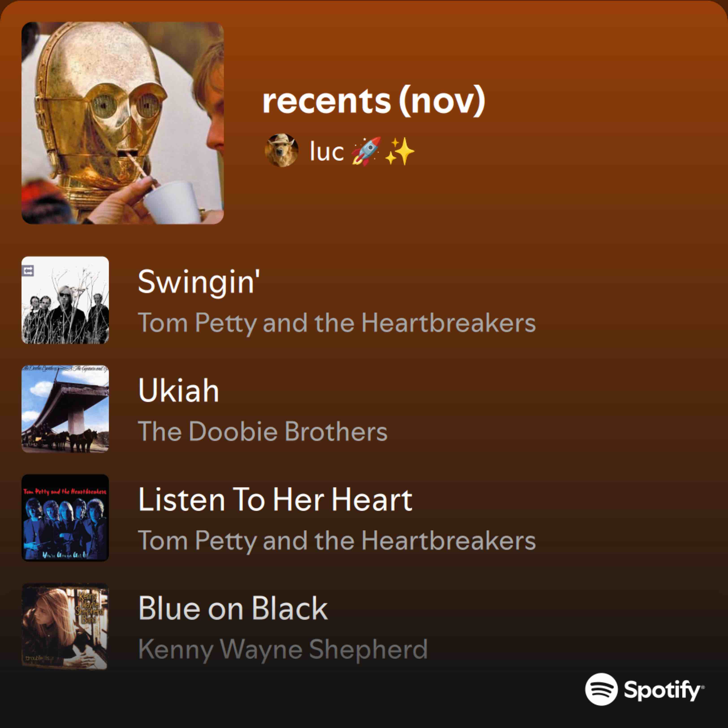
Task: Select the Swingin' album artwork
Action: pos(65,300)
